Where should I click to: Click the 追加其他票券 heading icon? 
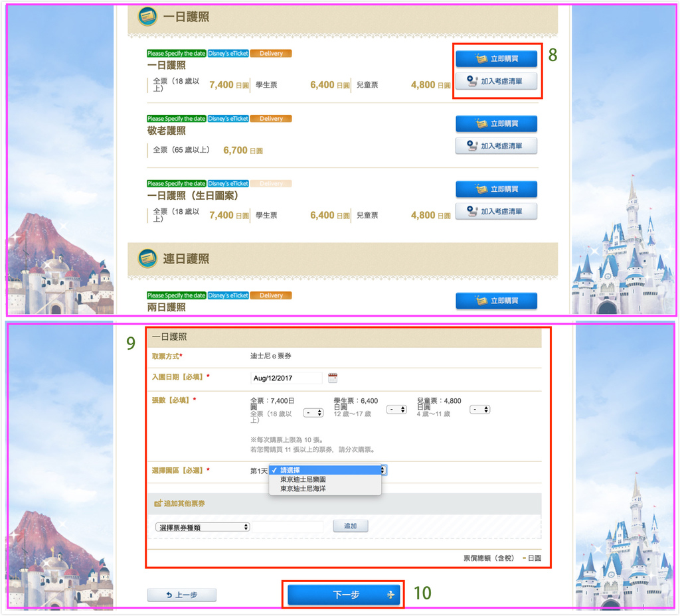click(158, 503)
